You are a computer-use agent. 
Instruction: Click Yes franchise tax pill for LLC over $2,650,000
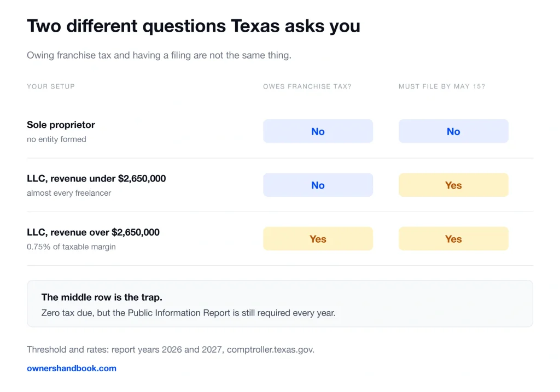click(318, 238)
